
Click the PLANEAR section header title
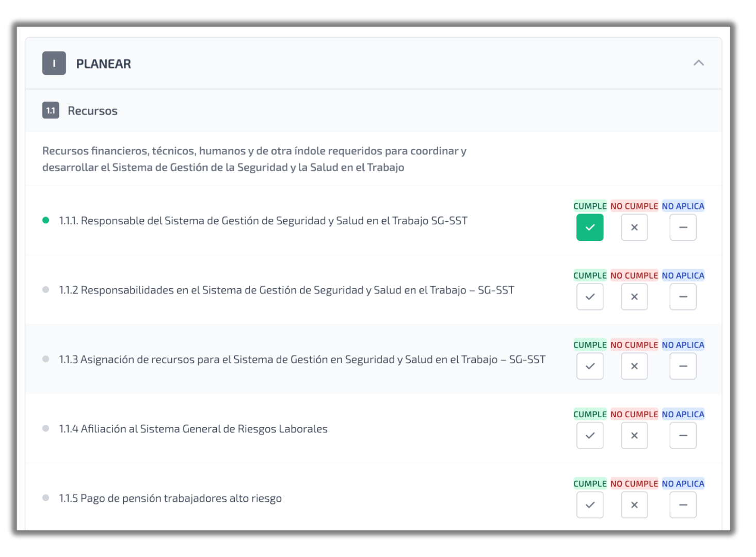[103, 64]
